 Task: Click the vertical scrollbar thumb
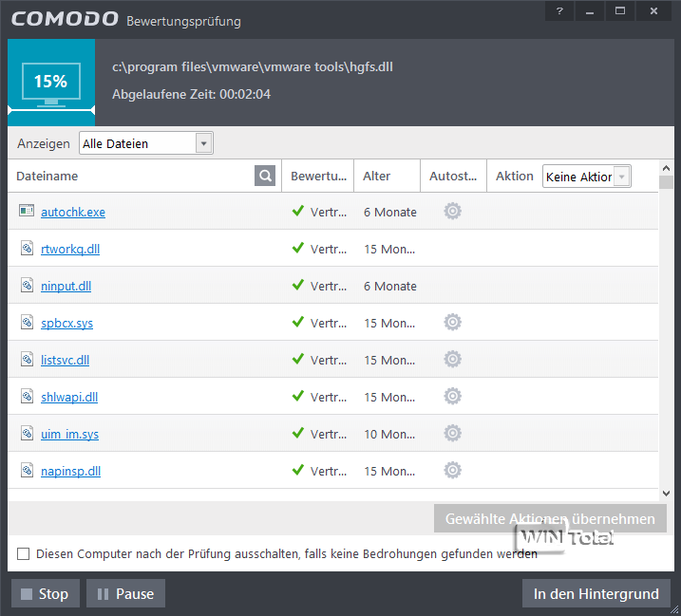click(666, 182)
